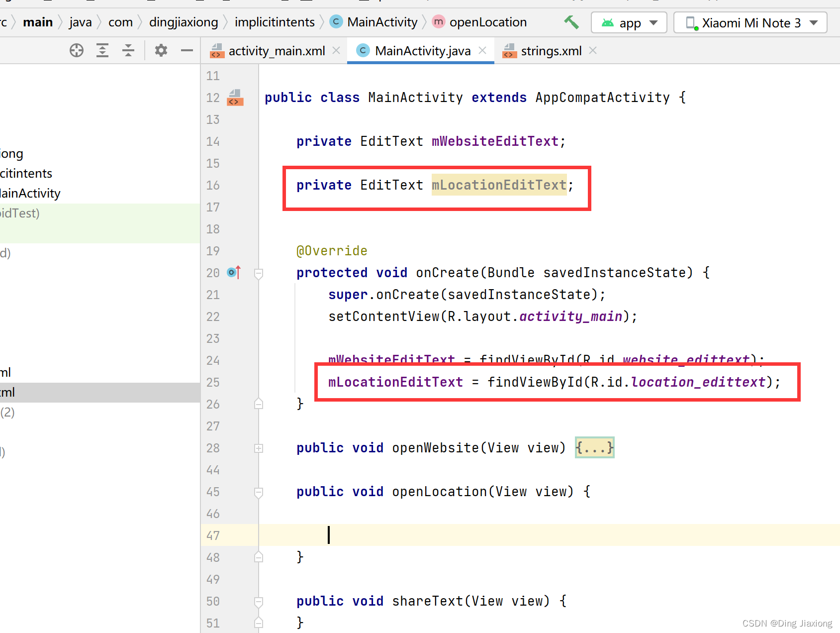Click line number 25 in the gutter
The image size is (840, 633).
point(213,382)
